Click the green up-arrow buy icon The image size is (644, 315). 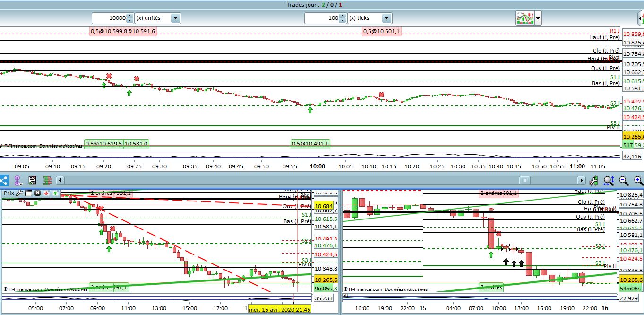55,193
